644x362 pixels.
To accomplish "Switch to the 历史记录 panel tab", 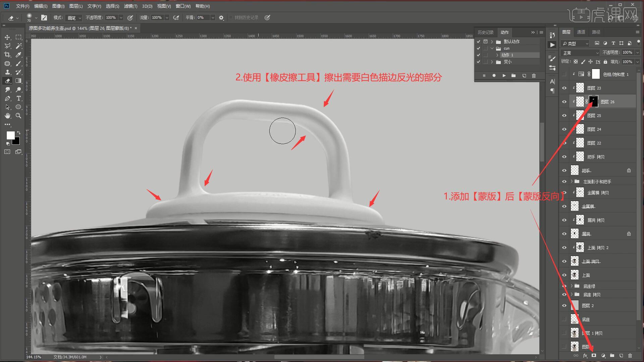I will point(485,32).
